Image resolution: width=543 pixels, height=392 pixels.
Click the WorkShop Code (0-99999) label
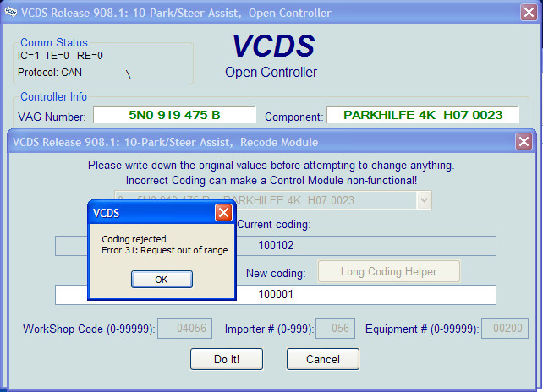tap(89, 329)
